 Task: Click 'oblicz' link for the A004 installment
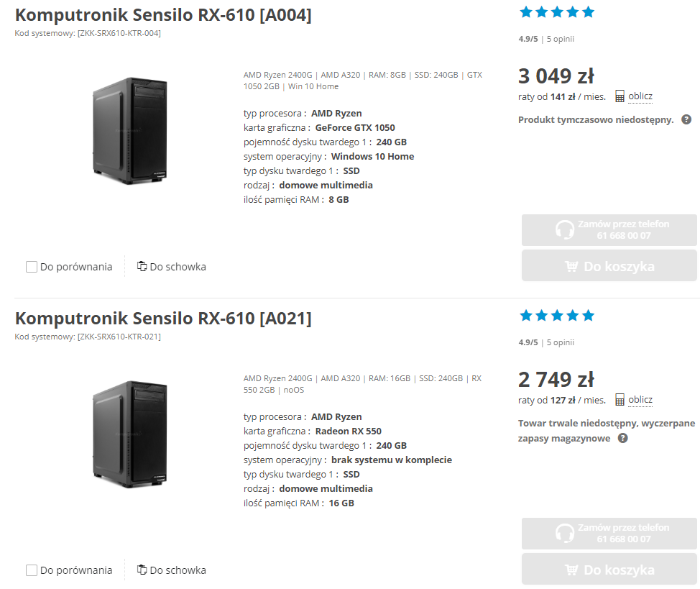coord(640,96)
